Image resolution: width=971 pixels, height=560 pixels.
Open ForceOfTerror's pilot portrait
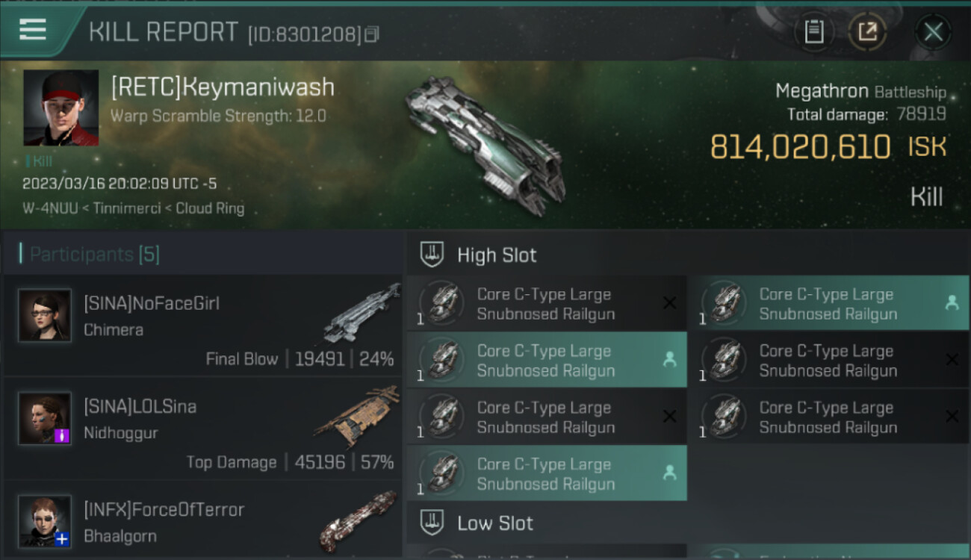[x=45, y=521]
